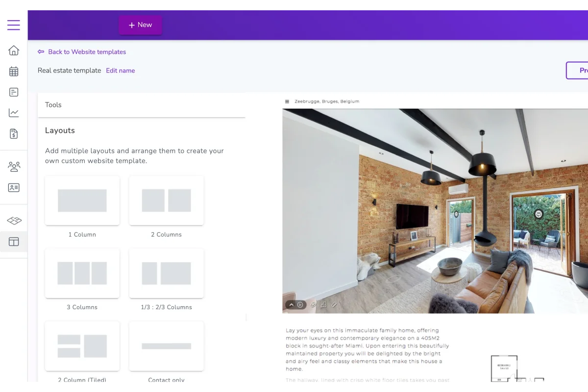Go back to Website templates
Image resolution: width=588 pixels, height=392 pixels.
(x=82, y=52)
